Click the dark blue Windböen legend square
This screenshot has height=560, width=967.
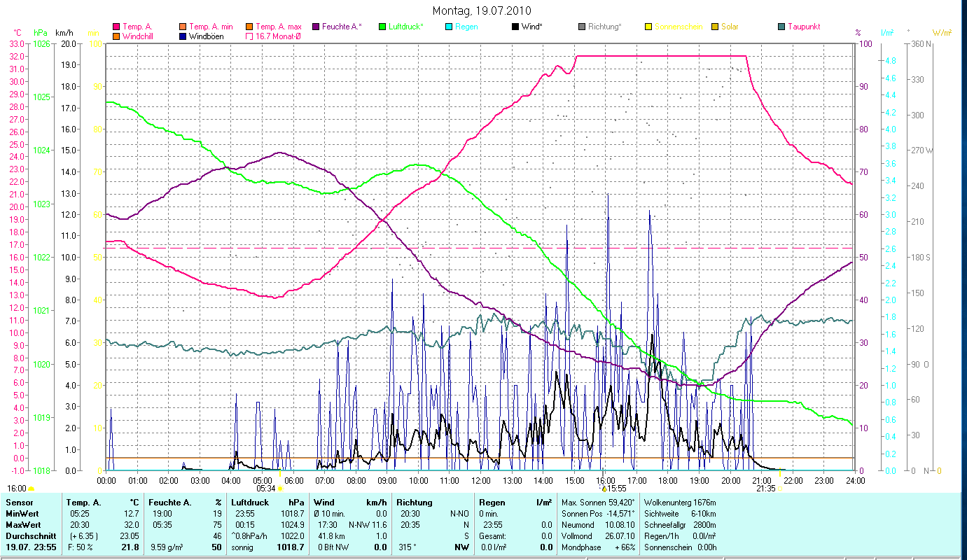[183, 36]
